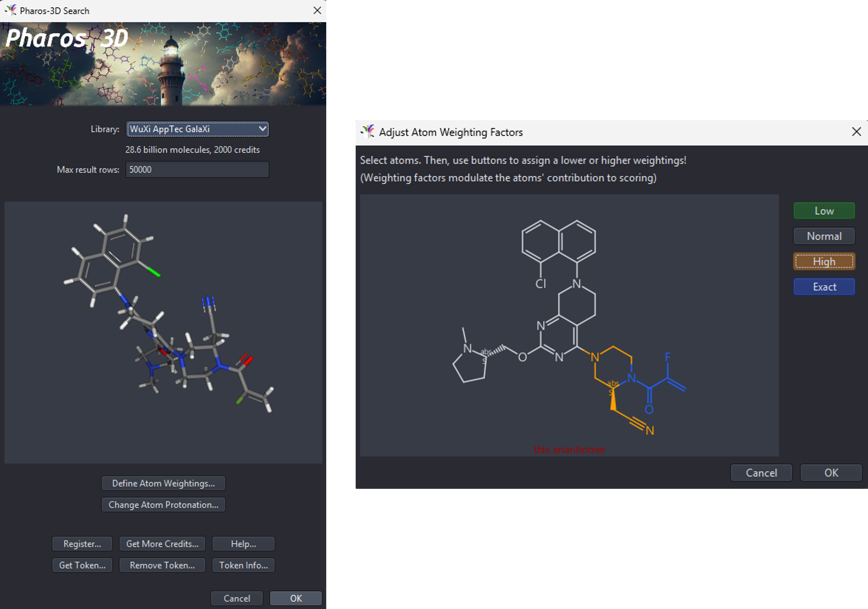868x609 pixels.
Task: Select the Exact atom weighting
Action: click(824, 286)
